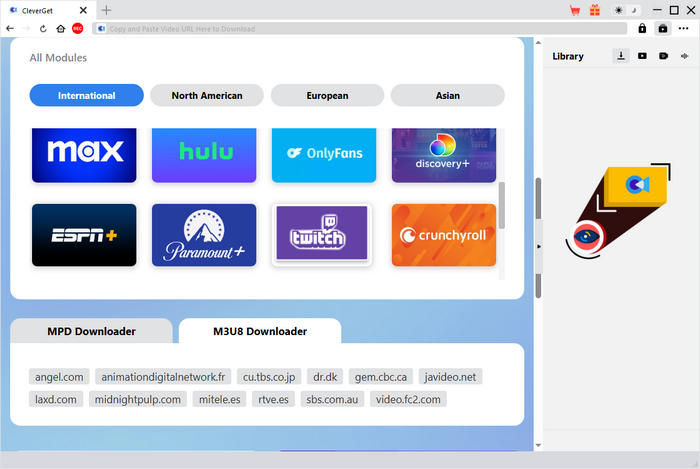Start recording with the red REC button
Screen dimensions: 700x469
78,29
